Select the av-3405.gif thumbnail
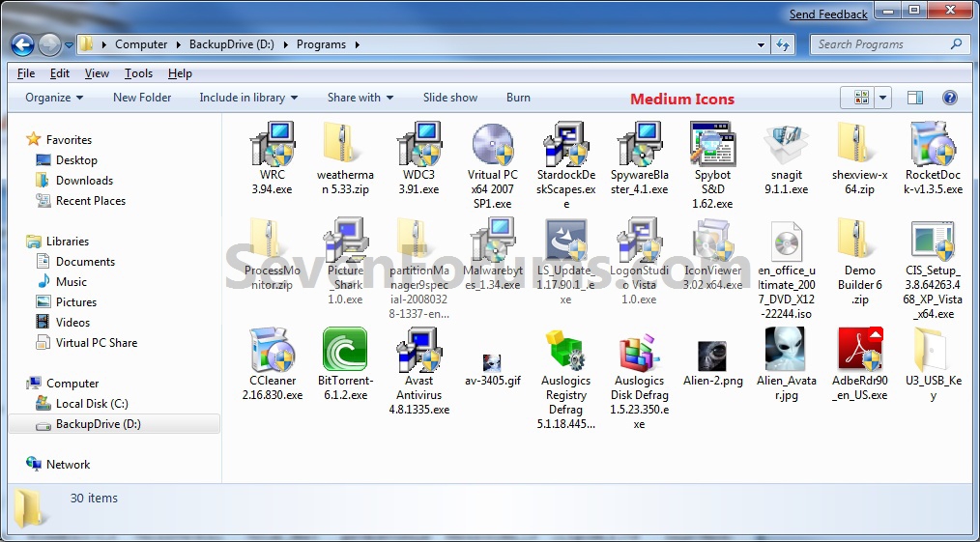 [493, 363]
